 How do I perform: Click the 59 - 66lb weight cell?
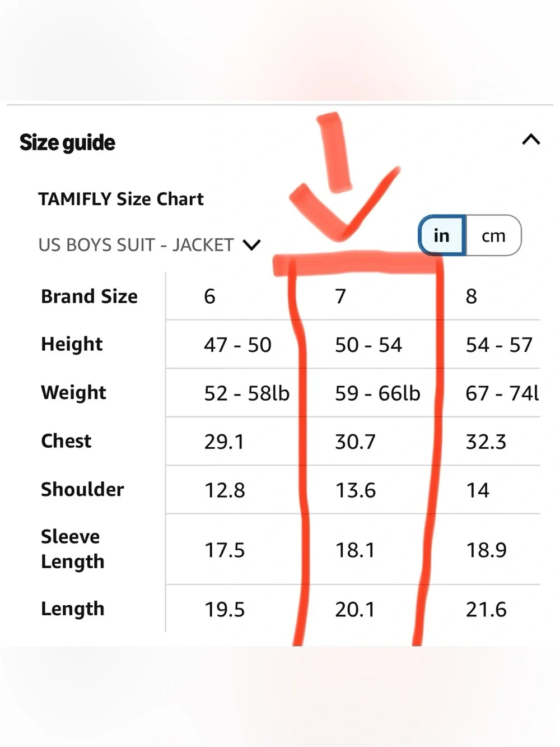tap(377, 393)
